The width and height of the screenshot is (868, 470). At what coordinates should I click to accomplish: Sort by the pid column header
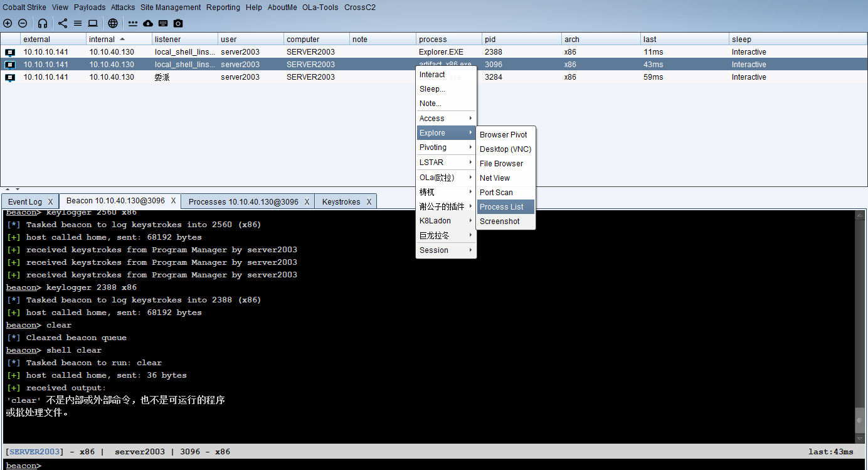pos(522,39)
